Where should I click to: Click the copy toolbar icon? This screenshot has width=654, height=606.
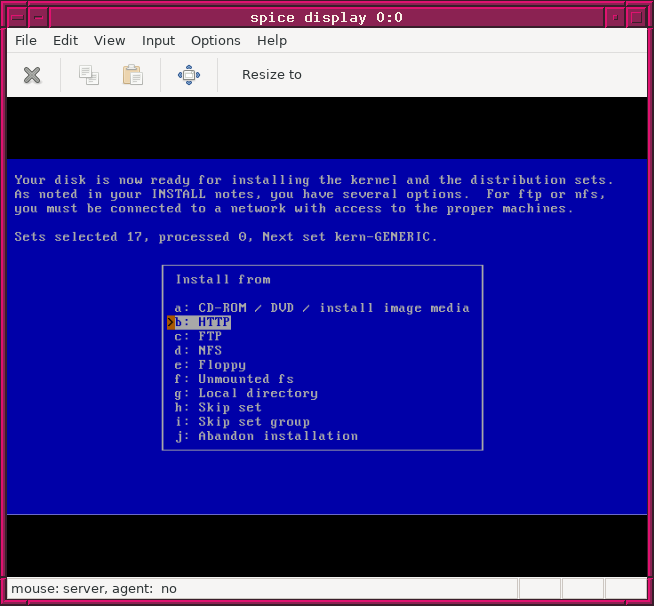[89, 75]
